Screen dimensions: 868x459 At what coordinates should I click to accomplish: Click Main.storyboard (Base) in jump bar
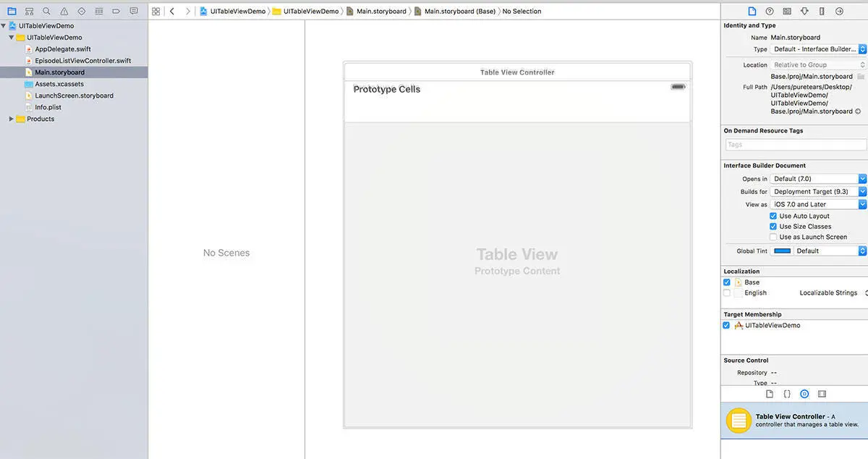coord(455,12)
